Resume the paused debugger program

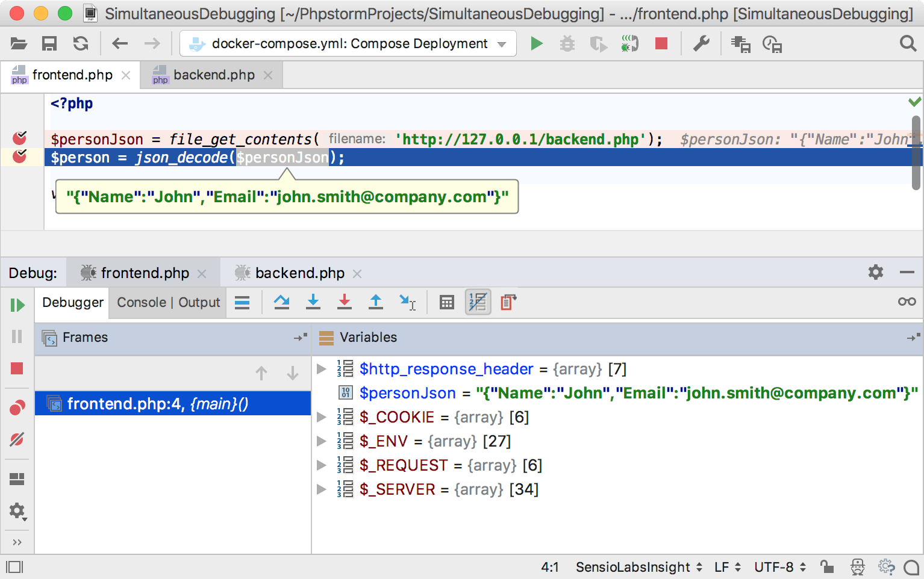(17, 305)
